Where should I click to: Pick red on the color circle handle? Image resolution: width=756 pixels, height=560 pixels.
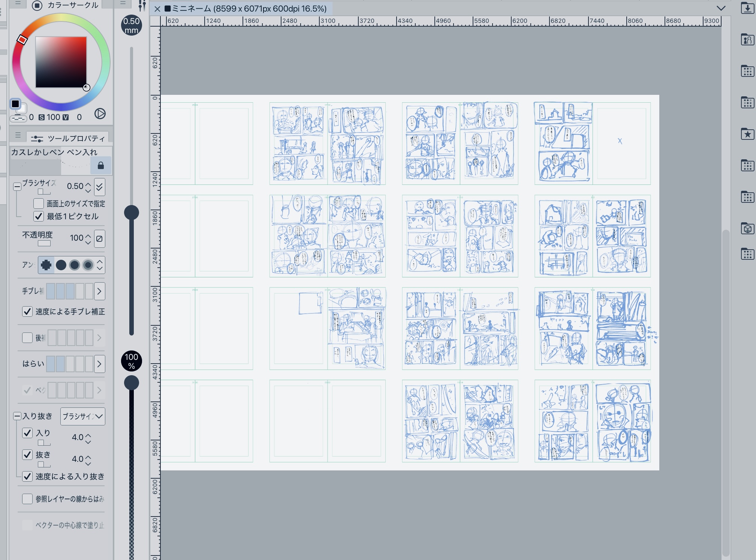(22, 39)
